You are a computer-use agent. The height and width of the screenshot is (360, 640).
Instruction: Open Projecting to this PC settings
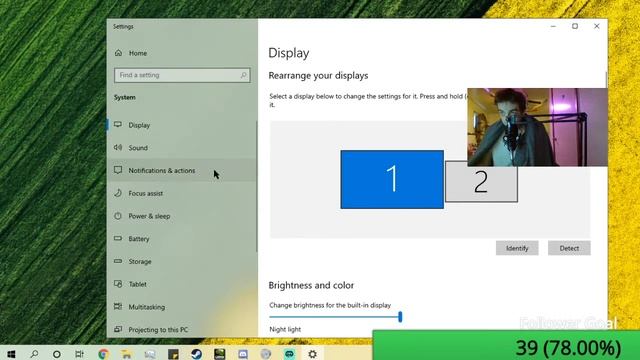[182, 329]
